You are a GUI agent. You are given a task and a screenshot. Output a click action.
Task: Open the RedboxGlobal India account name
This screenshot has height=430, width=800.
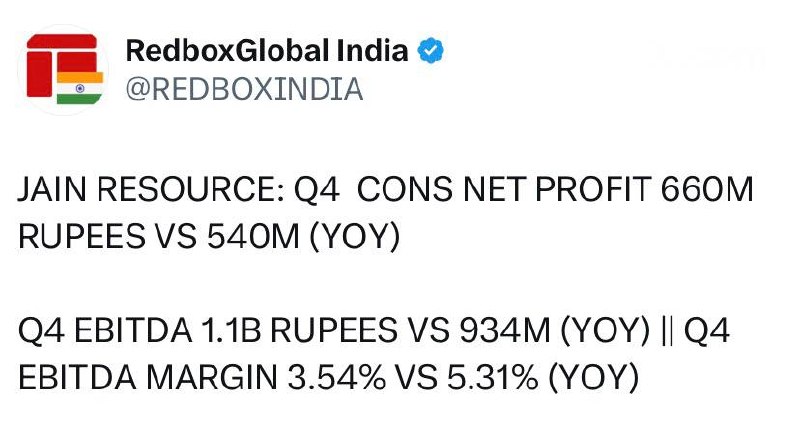pos(267,50)
